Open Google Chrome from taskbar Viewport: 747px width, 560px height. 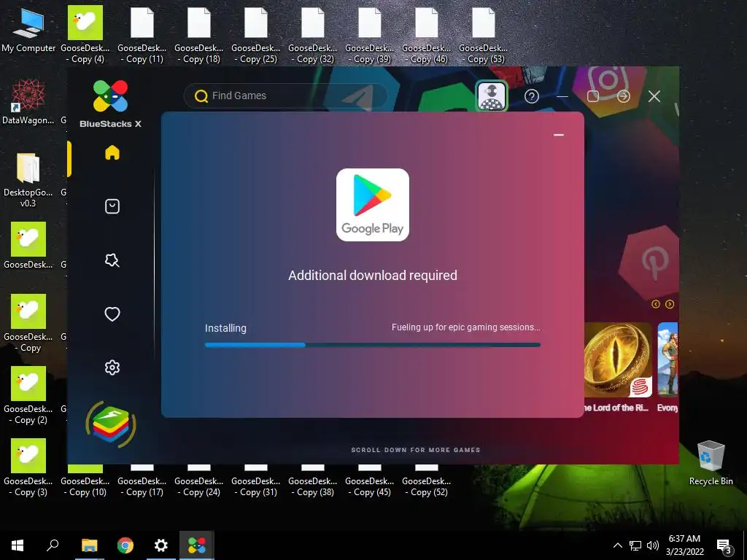pos(125,545)
